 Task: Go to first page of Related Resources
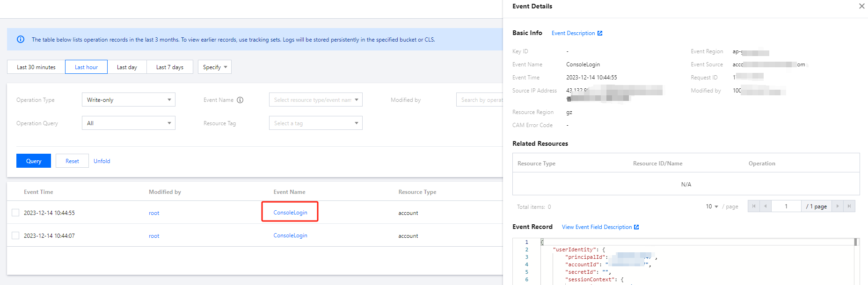point(753,206)
